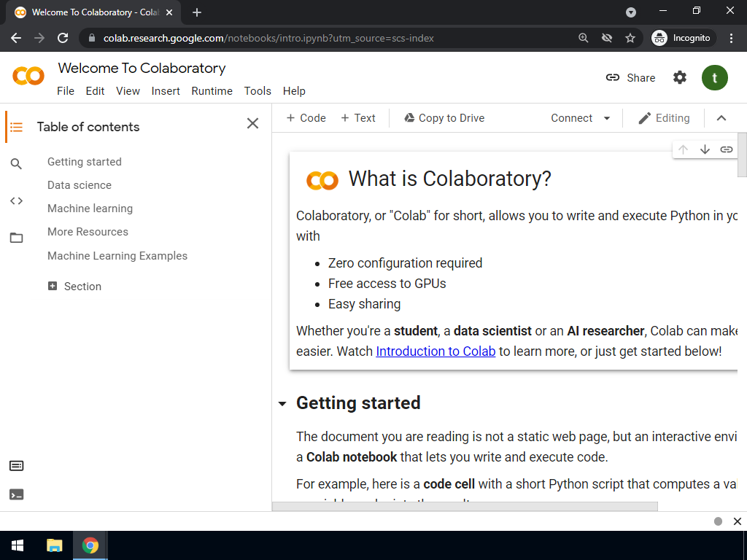The height and width of the screenshot is (560, 747).
Task: Close the bottom status bar
Action: point(738,521)
